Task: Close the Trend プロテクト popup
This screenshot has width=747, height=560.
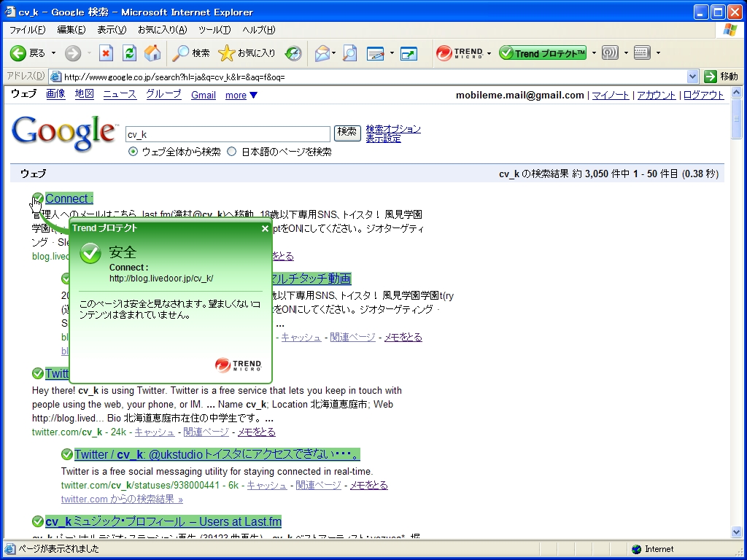Action: coord(265,228)
